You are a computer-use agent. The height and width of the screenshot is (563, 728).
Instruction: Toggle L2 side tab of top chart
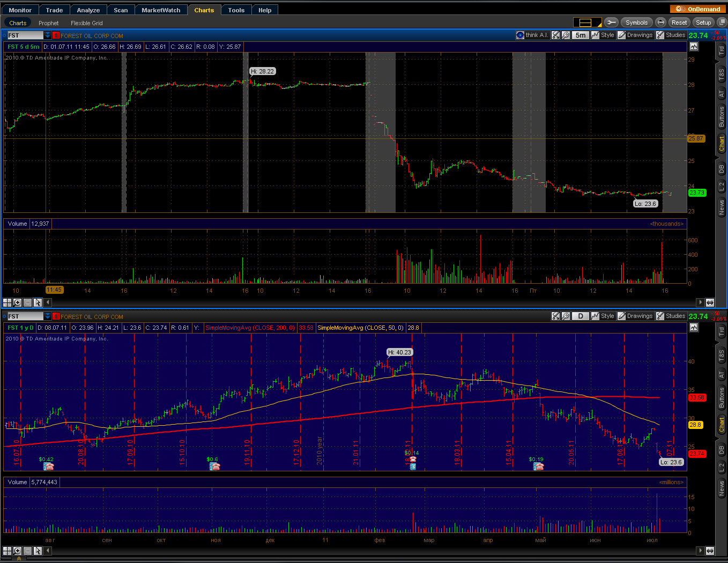click(x=722, y=186)
